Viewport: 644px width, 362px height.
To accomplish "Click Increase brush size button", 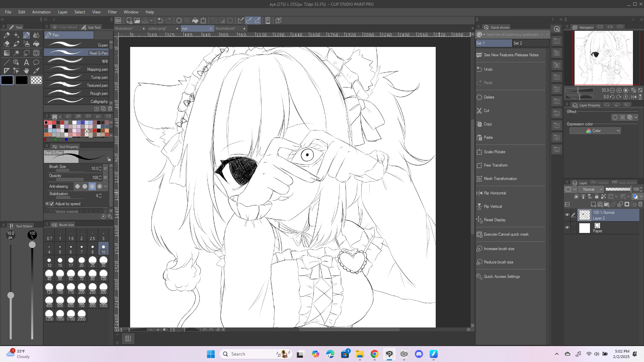I will click(510, 249).
